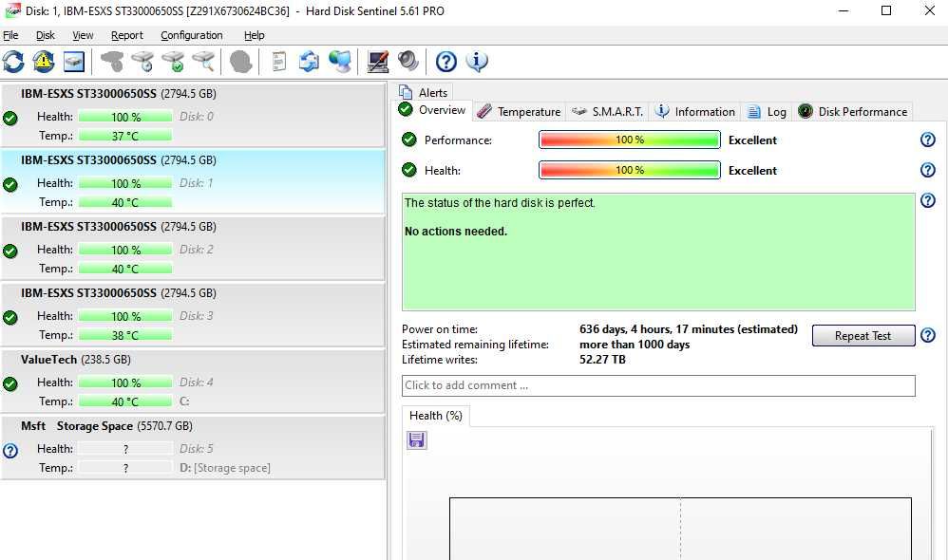This screenshot has width=948, height=560.
Task: Click the save graph floppy disk icon
Action: [417, 439]
